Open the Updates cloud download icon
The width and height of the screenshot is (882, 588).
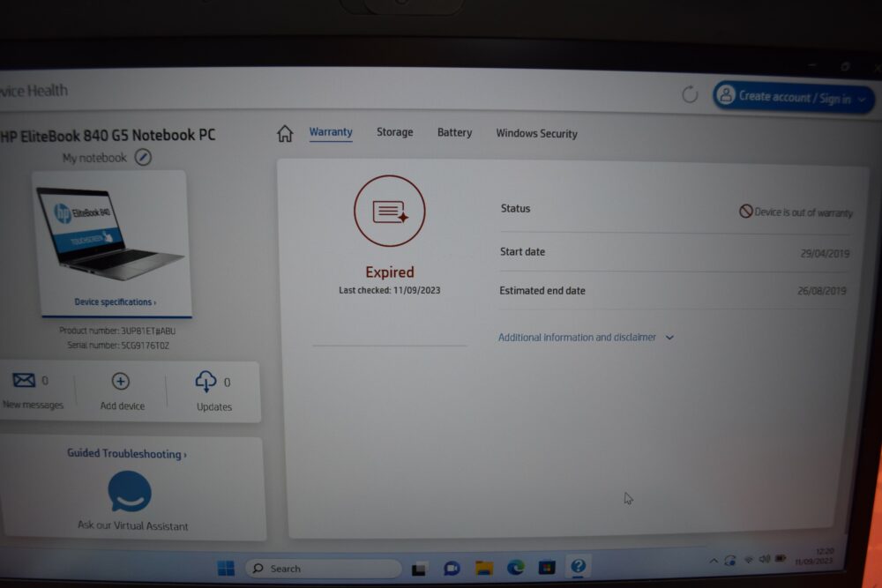[x=206, y=382]
